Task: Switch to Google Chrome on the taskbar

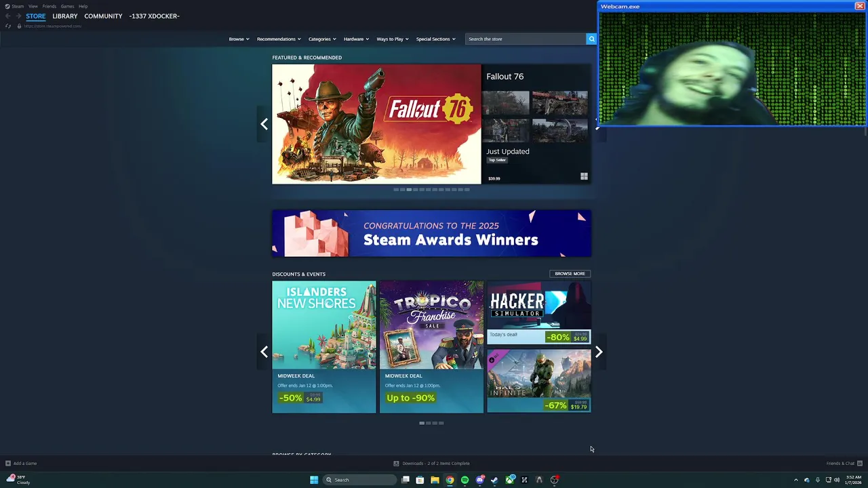Action: click(x=450, y=480)
